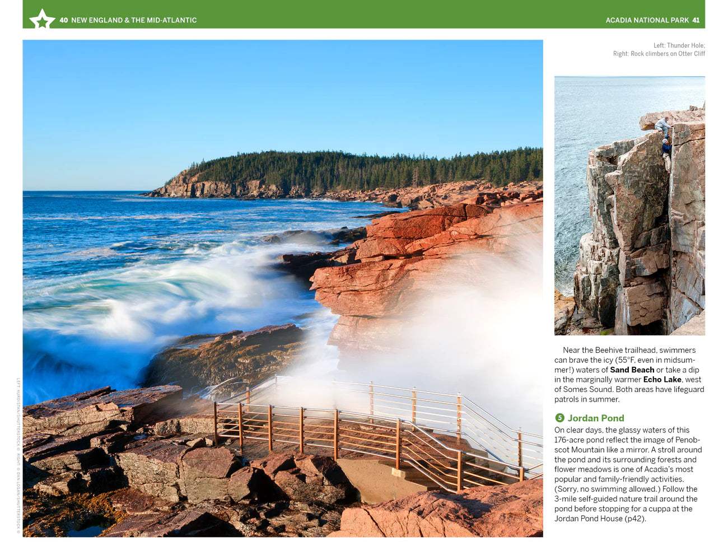Click the green number 5 circle icon
The height and width of the screenshot is (560, 728).
[x=559, y=418]
